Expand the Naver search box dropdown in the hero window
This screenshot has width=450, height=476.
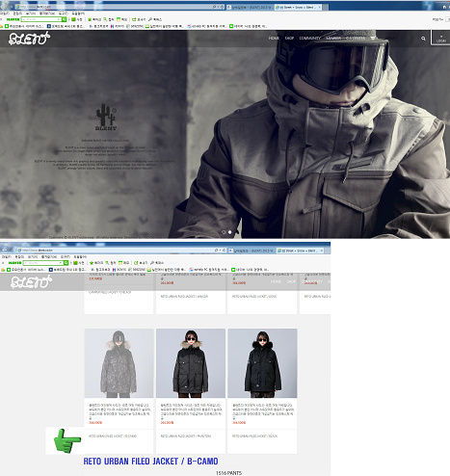(x=59, y=19)
